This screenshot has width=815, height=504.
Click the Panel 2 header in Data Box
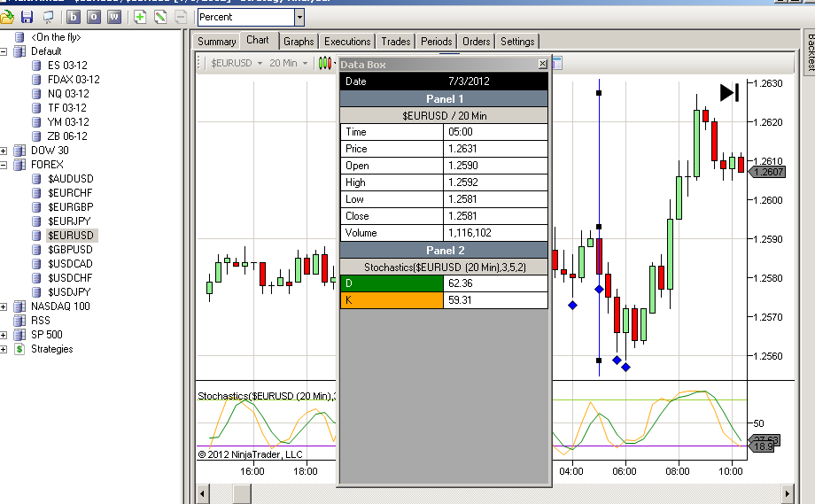(444, 251)
